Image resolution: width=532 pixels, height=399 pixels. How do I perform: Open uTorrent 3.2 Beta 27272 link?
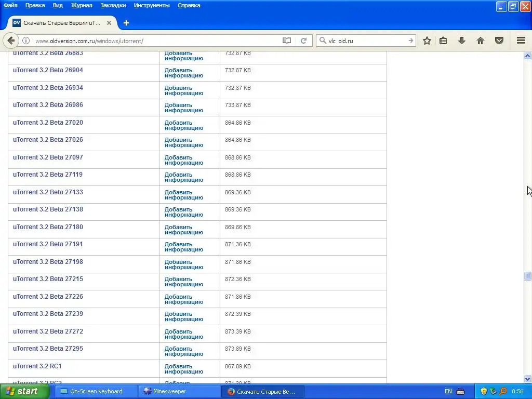[48, 331]
